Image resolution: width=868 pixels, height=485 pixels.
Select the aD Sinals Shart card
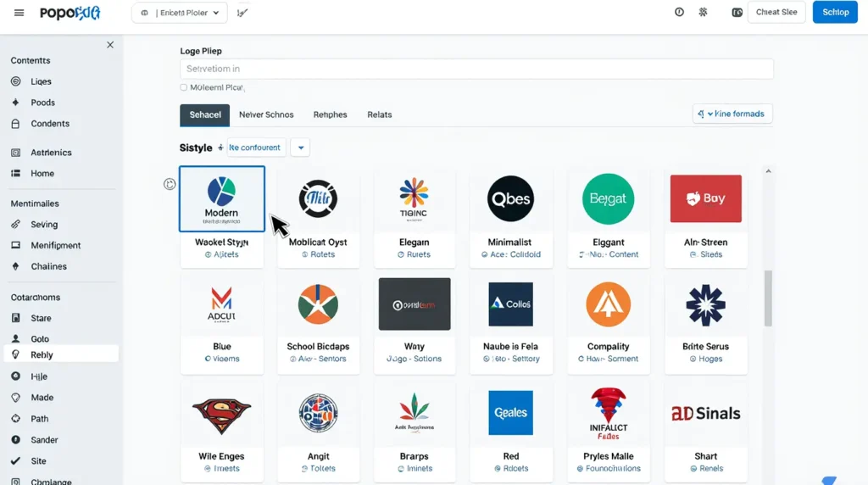coord(706,431)
